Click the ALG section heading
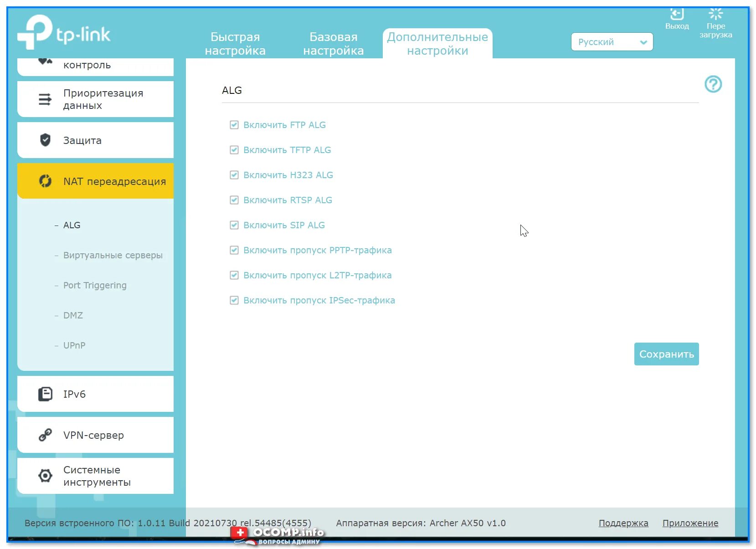The height and width of the screenshot is (549, 756). pyautogui.click(x=231, y=90)
